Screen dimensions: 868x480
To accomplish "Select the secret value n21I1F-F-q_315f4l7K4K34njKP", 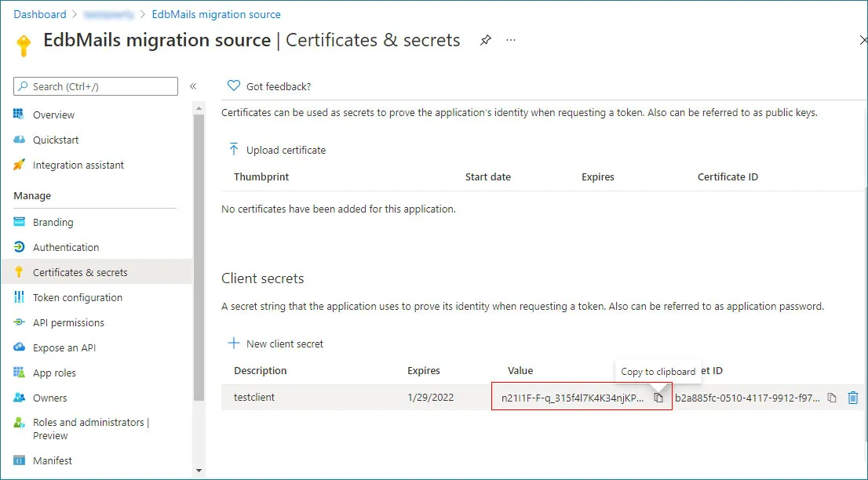I will 572,398.
